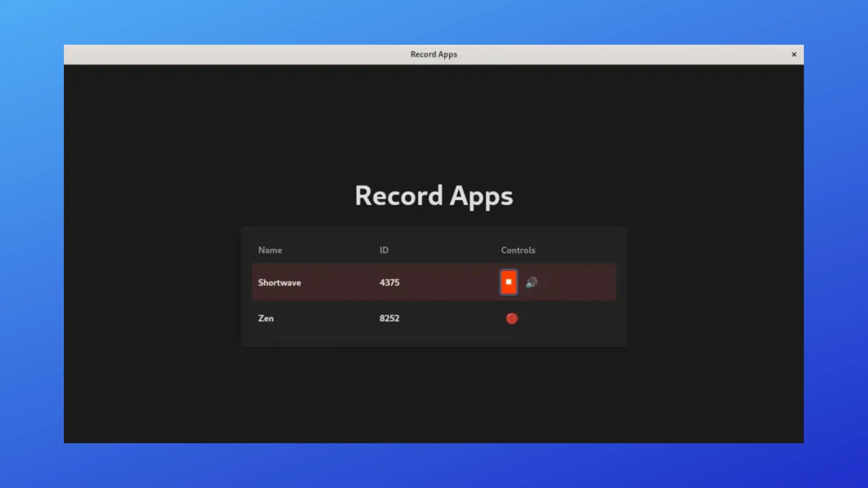868x488 pixels.
Task: Click the ID value 4375
Action: (x=389, y=282)
